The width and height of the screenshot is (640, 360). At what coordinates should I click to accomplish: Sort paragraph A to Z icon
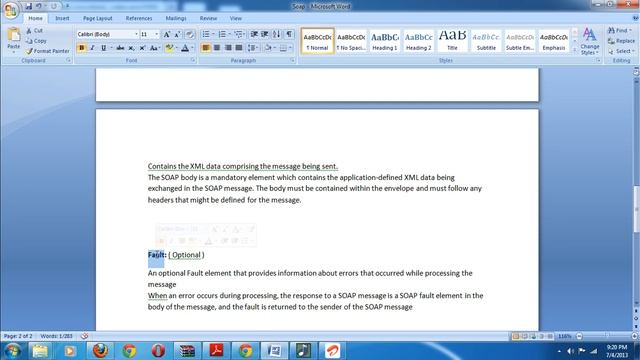[x=276, y=34]
